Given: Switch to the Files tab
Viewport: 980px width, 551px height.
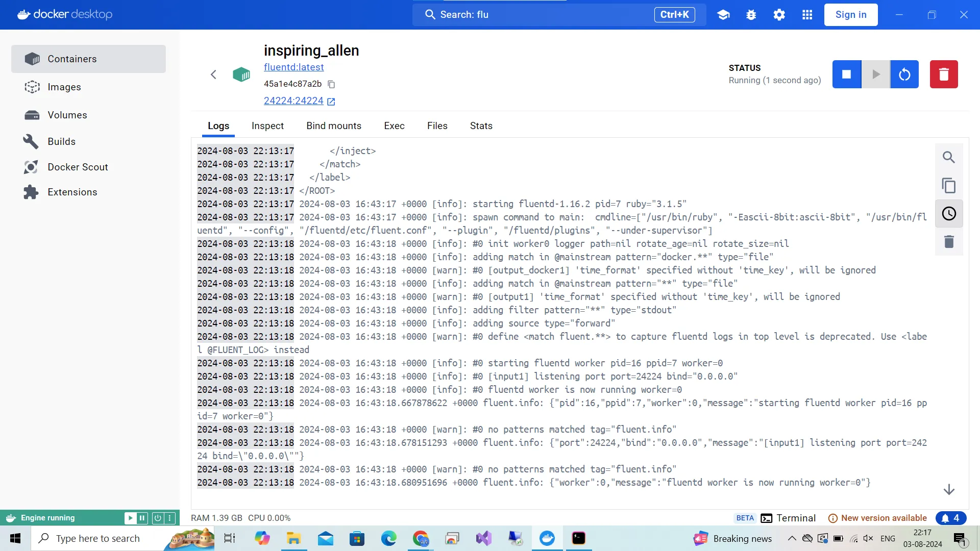Looking at the screenshot, I should [437, 126].
